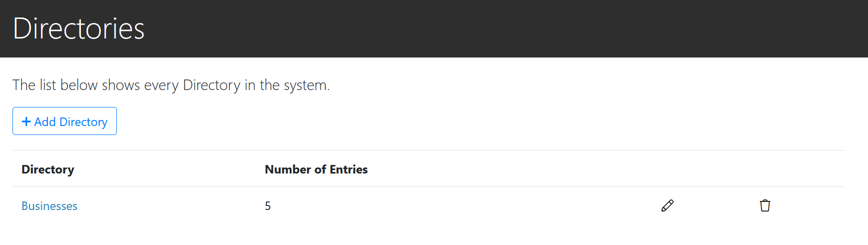
Task: Choose the Businesses table row
Action: tap(428, 205)
